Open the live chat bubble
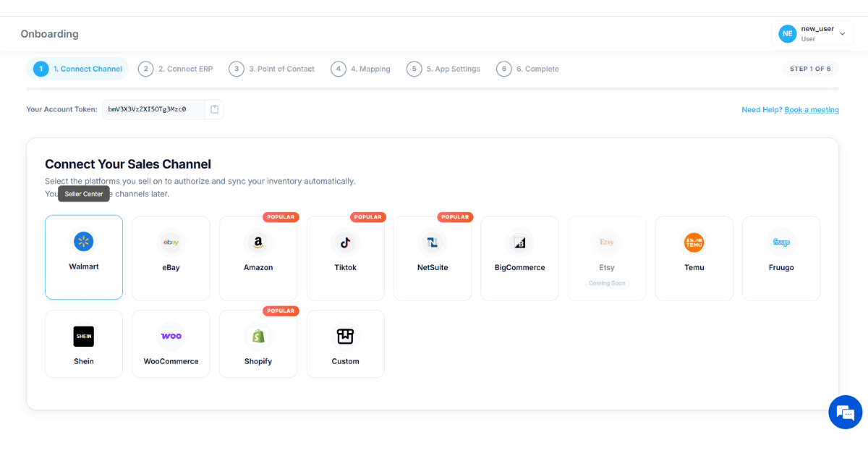 pos(846,412)
